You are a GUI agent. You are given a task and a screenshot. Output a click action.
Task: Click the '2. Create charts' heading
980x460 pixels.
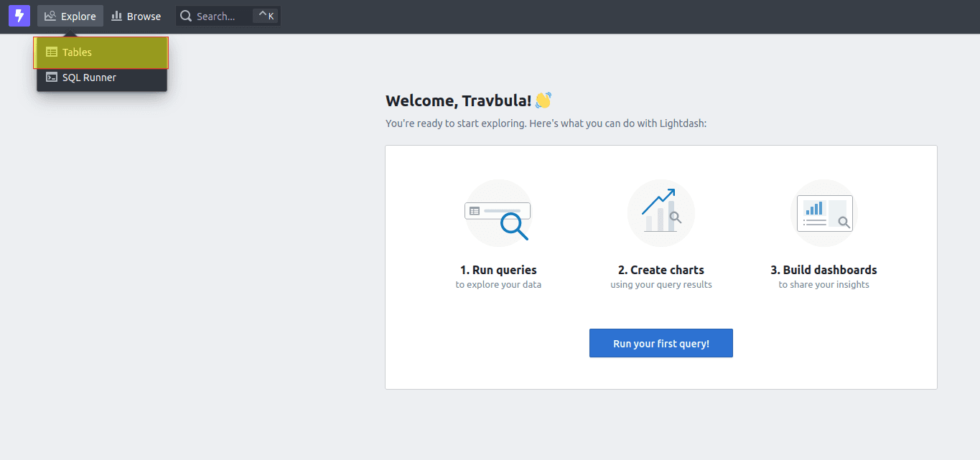661,270
